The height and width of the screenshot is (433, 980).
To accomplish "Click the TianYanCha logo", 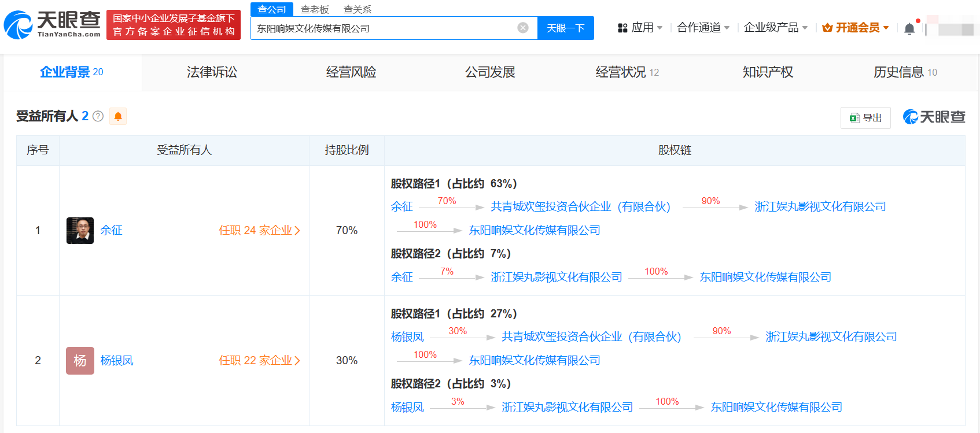I will coord(52,25).
